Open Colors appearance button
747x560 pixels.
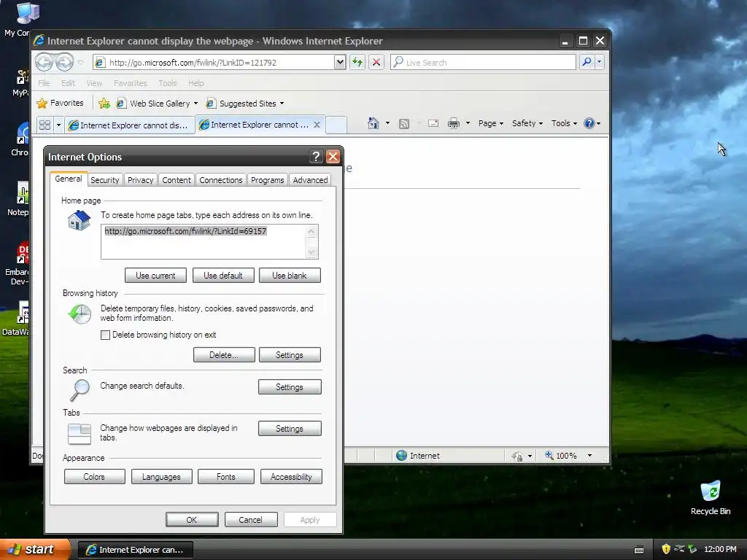[x=94, y=477]
